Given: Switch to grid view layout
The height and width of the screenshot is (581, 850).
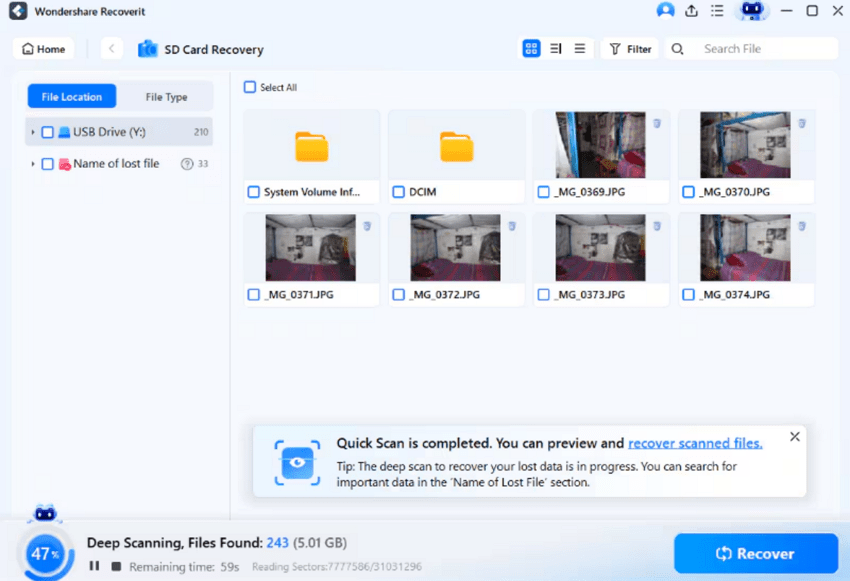Looking at the screenshot, I should (531, 48).
